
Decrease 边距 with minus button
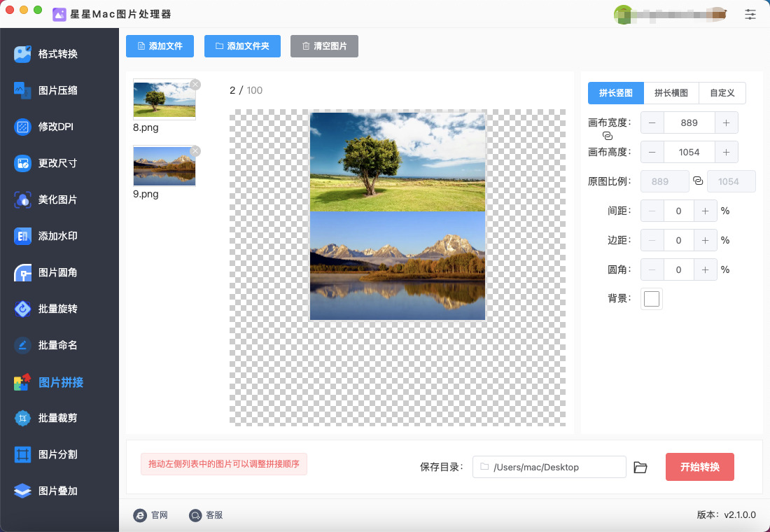[652, 240]
